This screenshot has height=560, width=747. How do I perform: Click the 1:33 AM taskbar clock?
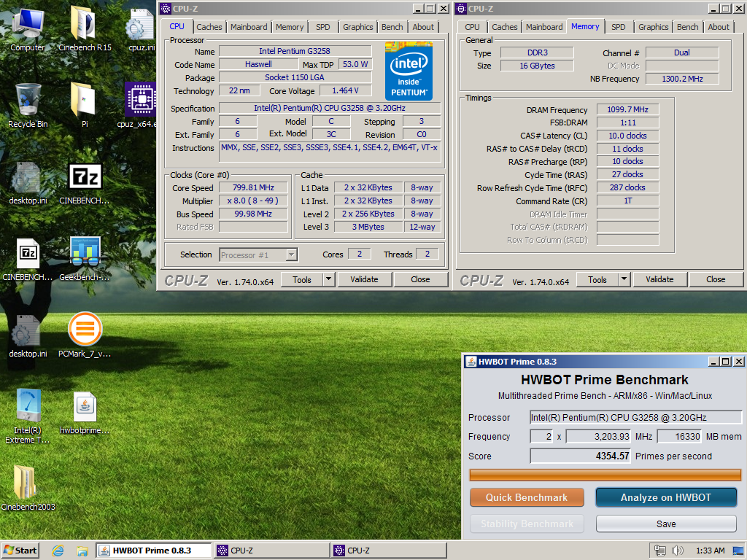pos(711,551)
